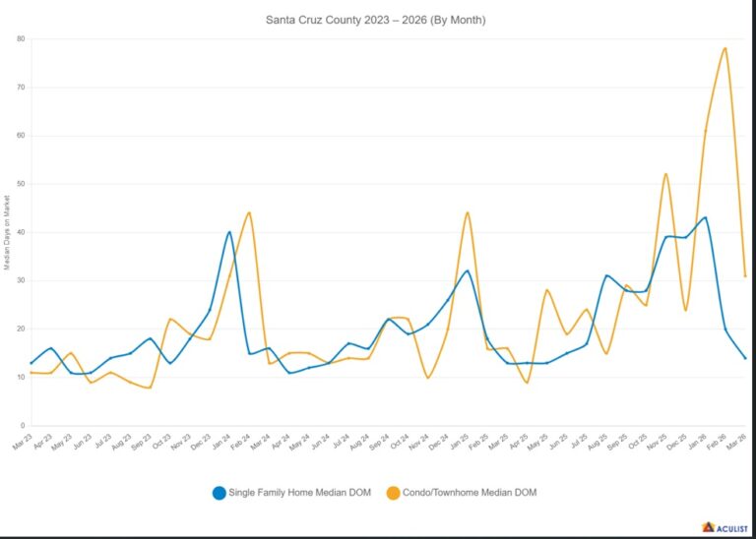This screenshot has height=539, width=756.
Task: Click the blue line peak at Jan 24
Action: (229, 232)
